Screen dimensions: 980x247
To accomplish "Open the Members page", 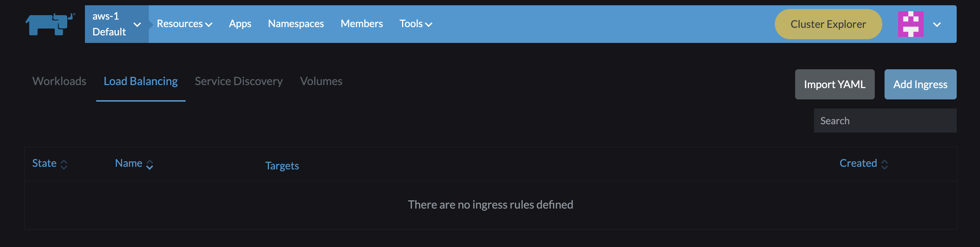I will (x=362, y=24).
